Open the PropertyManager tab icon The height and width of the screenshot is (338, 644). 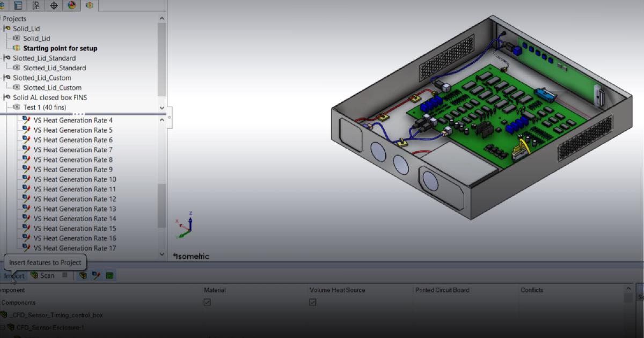pos(18,5)
